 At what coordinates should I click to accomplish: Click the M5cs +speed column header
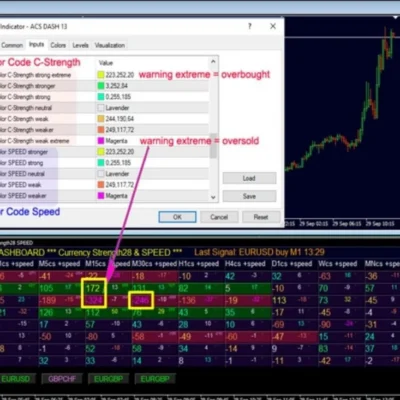coord(59,264)
